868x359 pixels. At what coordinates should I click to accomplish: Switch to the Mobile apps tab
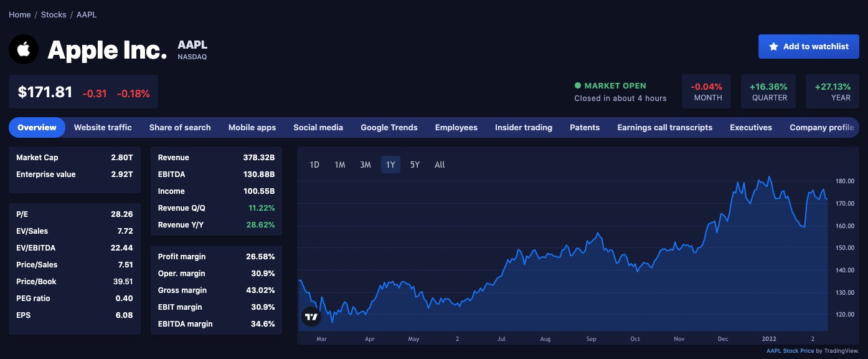pos(252,127)
